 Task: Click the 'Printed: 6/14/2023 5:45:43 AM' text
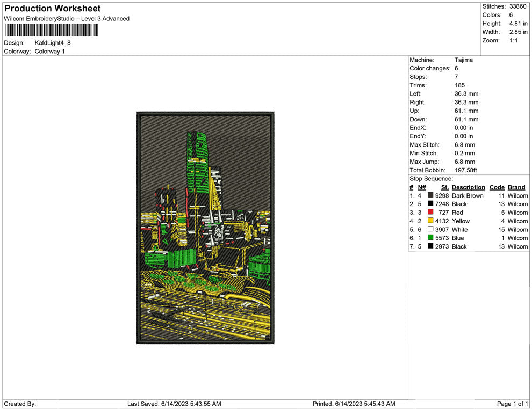(354, 404)
